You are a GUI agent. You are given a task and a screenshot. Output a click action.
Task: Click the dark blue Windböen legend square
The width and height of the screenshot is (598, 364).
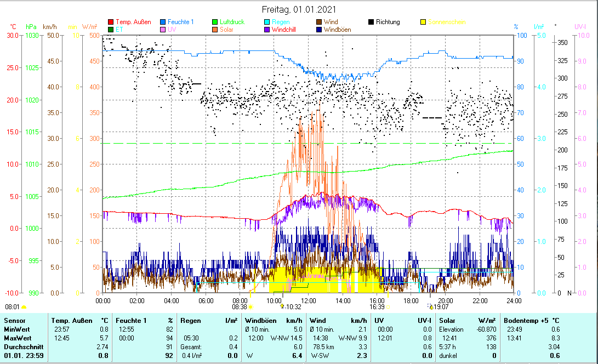(x=319, y=30)
